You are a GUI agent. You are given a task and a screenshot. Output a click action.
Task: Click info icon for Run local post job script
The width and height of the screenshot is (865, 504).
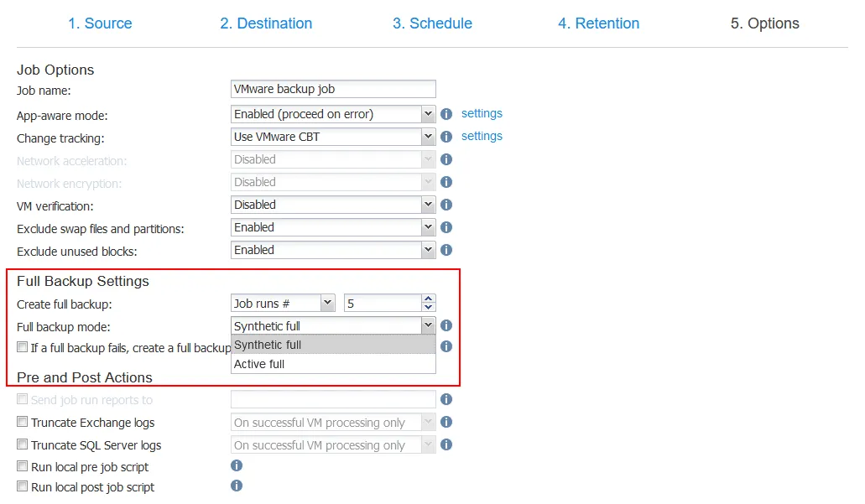click(x=237, y=486)
